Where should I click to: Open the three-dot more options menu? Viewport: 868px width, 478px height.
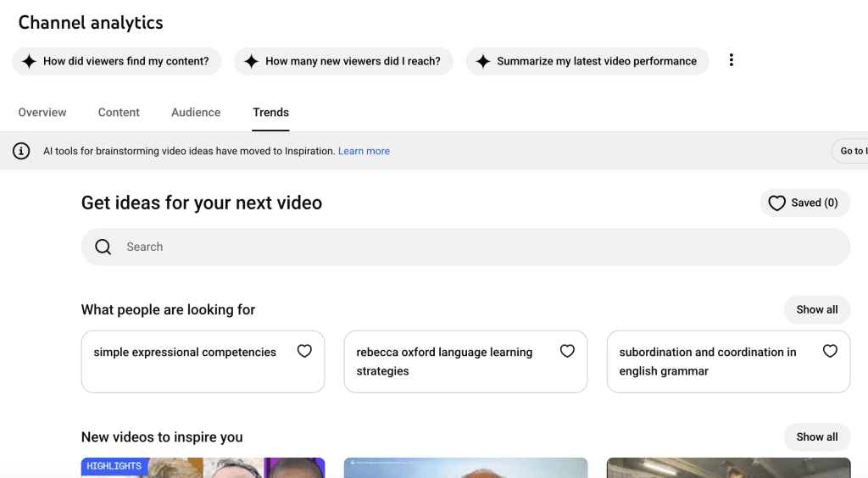coord(732,60)
